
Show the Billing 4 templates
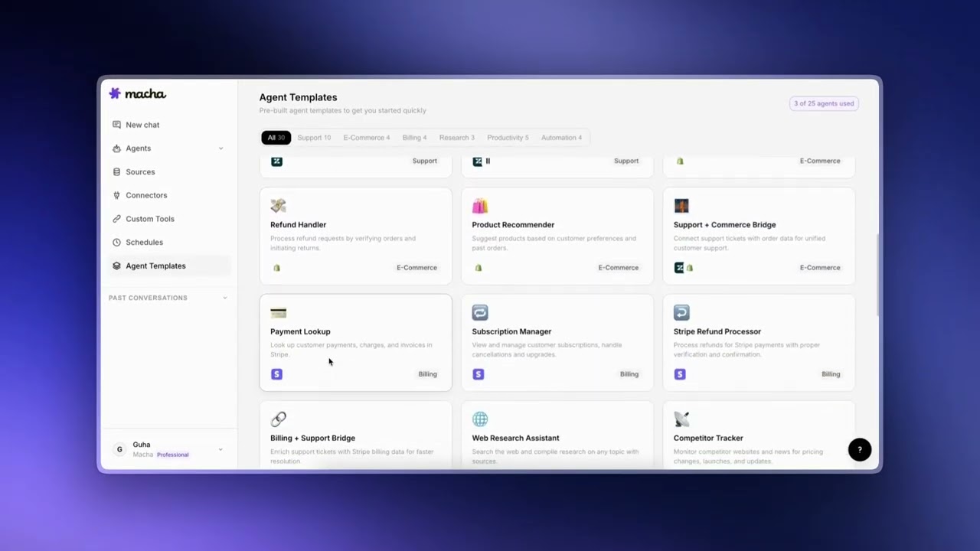(414, 138)
